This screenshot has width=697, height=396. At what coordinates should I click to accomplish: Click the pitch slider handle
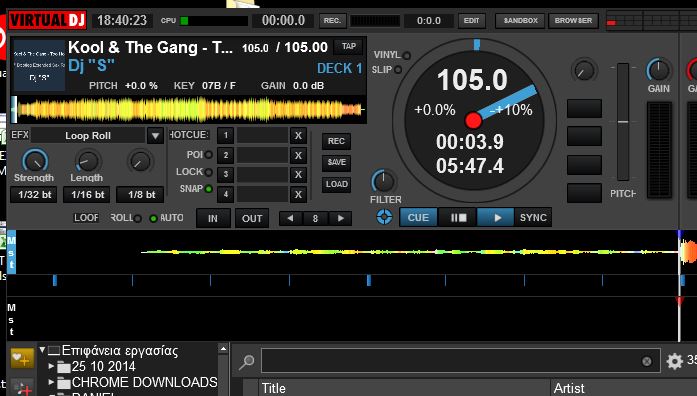click(623, 121)
